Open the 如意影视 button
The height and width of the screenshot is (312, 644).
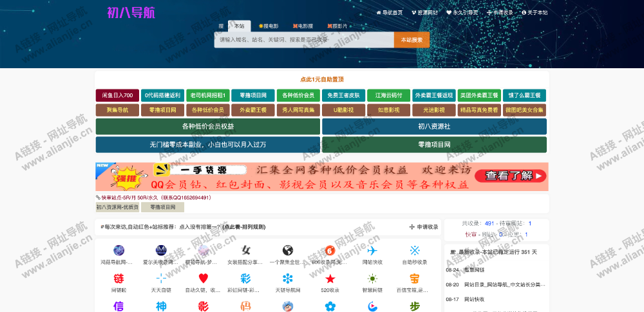click(x=389, y=110)
